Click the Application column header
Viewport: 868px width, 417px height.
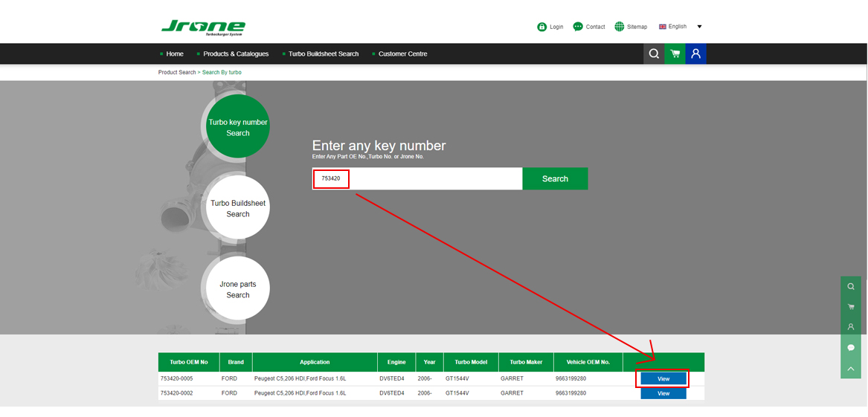(315, 362)
